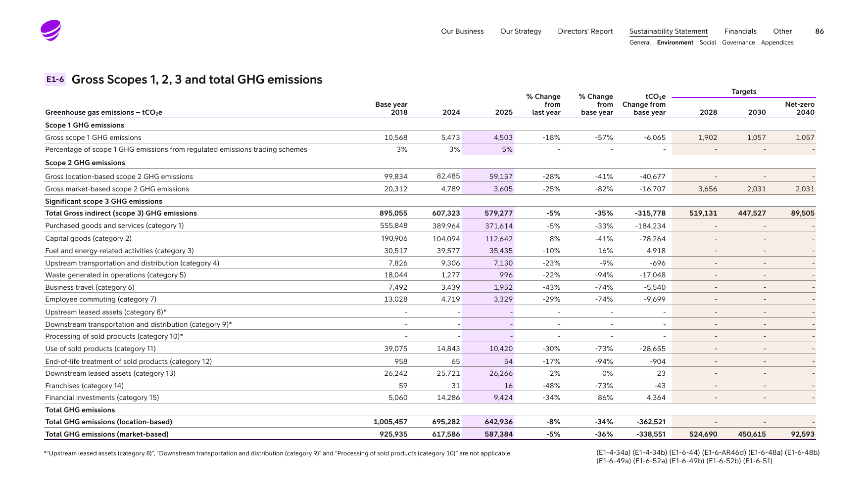Click the 'Gross scope 1 GHG emissions' row label
The image size is (868, 488).
pyautogui.click(x=93, y=137)
